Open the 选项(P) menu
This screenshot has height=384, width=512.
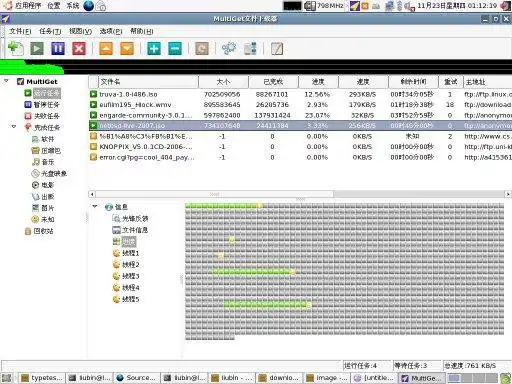tap(111, 31)
